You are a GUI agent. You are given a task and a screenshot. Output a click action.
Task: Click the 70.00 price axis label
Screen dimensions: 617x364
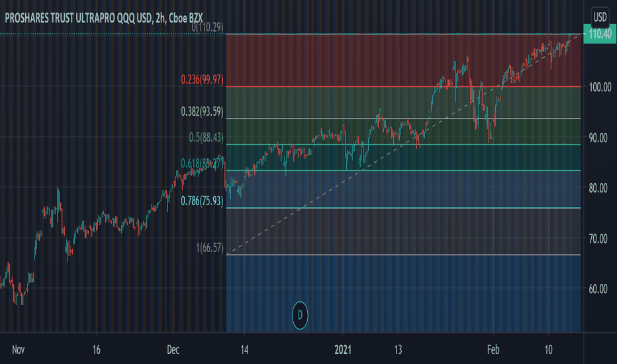pos(598,238)
